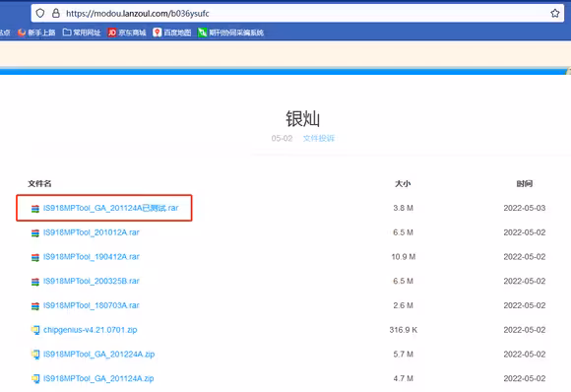Click the 文件名 column header

[39, 183]
